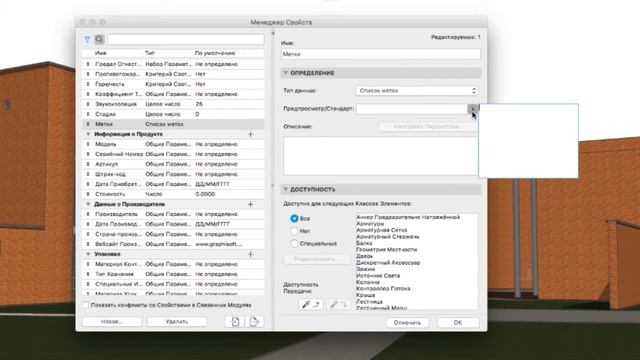
Task: Select Колонна in the element classes list
Action: tap(368, 282)
